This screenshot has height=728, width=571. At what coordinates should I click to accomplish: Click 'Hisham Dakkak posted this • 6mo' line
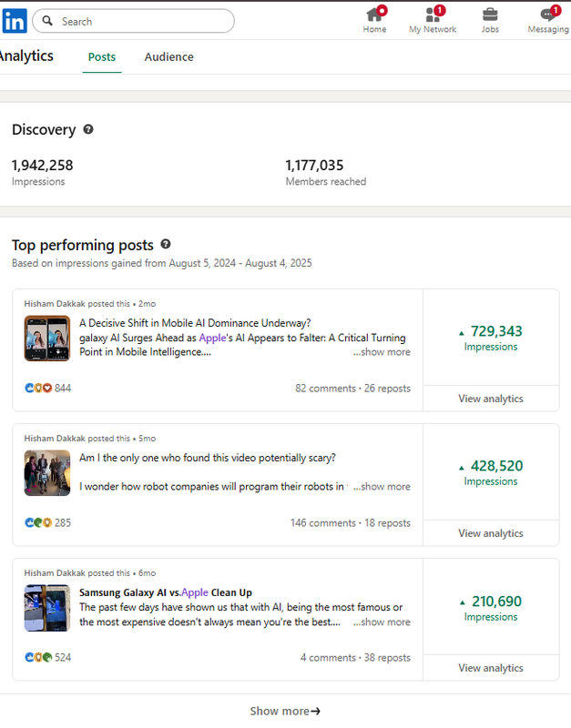coord(89,573)
